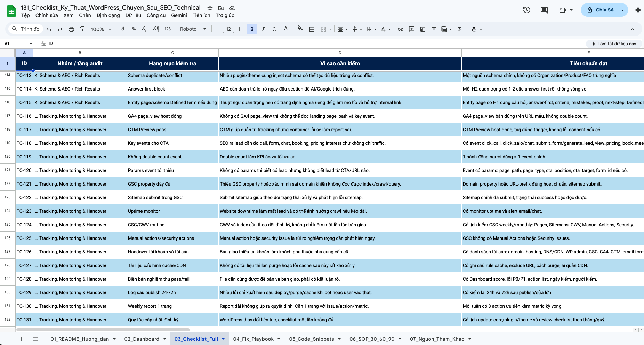Screen dimensions: 644x345
Task: Open 03_Checklist_Full tab options arrow
Action: click(x=223, y=339)
